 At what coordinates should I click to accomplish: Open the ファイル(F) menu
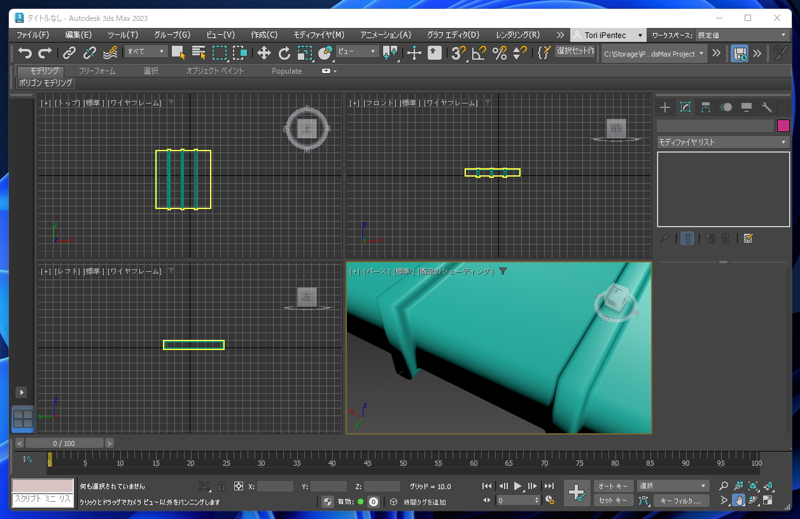click(33, 35)
